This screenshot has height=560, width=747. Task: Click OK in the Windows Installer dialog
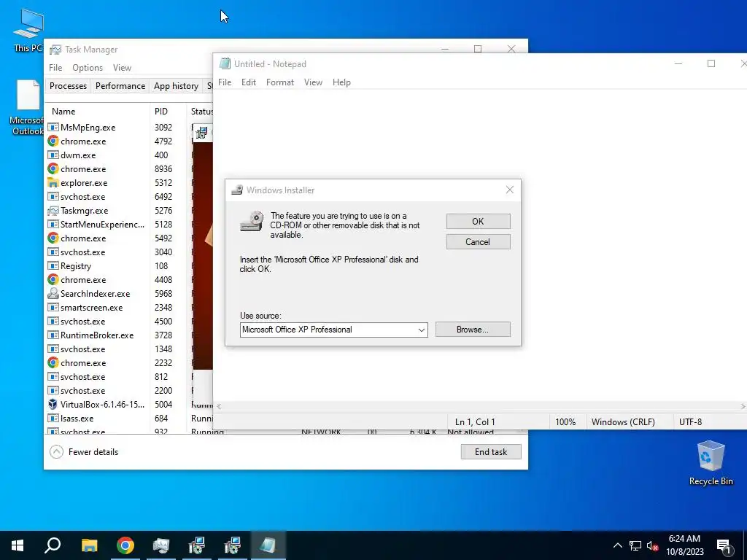click(x=478, y=222)
